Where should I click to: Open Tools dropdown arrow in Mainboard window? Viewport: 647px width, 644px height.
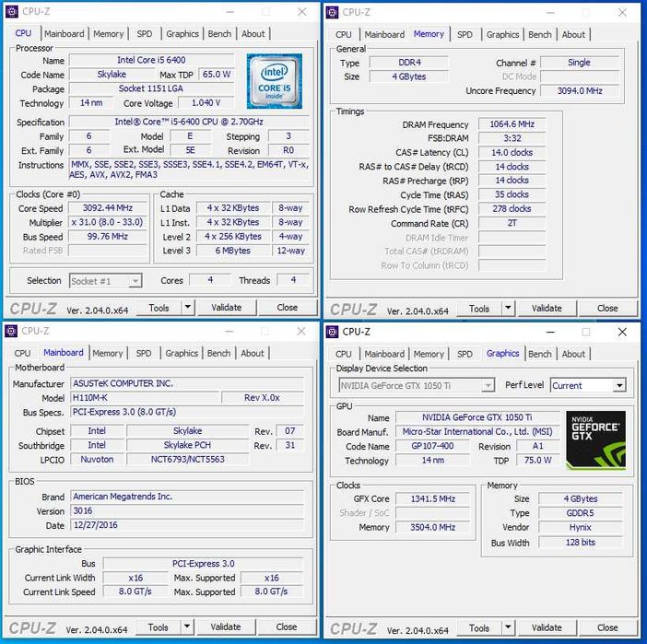[187, 627]
